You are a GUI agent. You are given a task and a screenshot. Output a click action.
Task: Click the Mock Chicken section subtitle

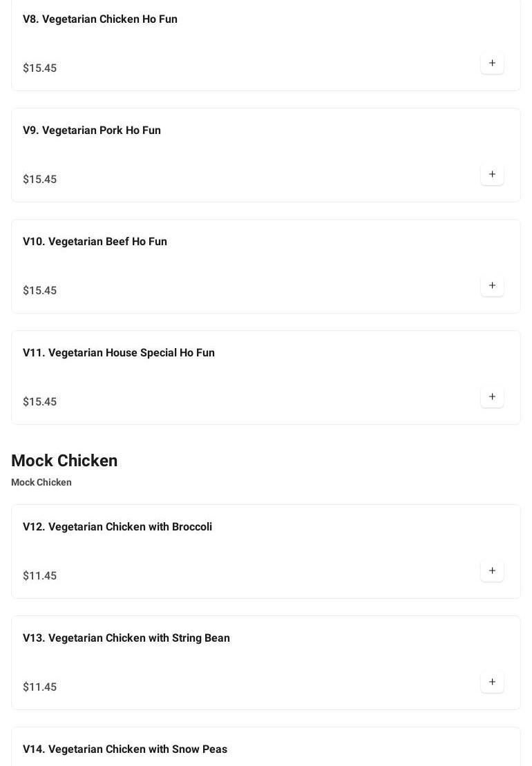[x=41, y=483]
